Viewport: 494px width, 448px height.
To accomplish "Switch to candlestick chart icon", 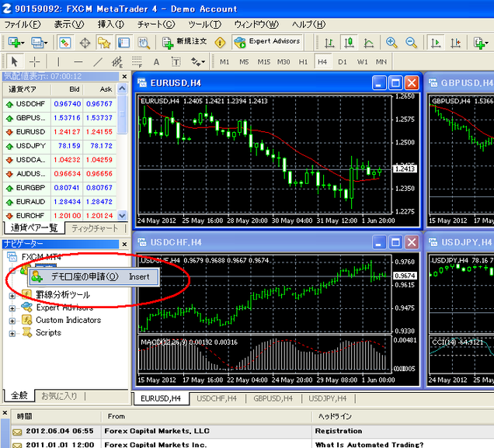I will [349, 42].
